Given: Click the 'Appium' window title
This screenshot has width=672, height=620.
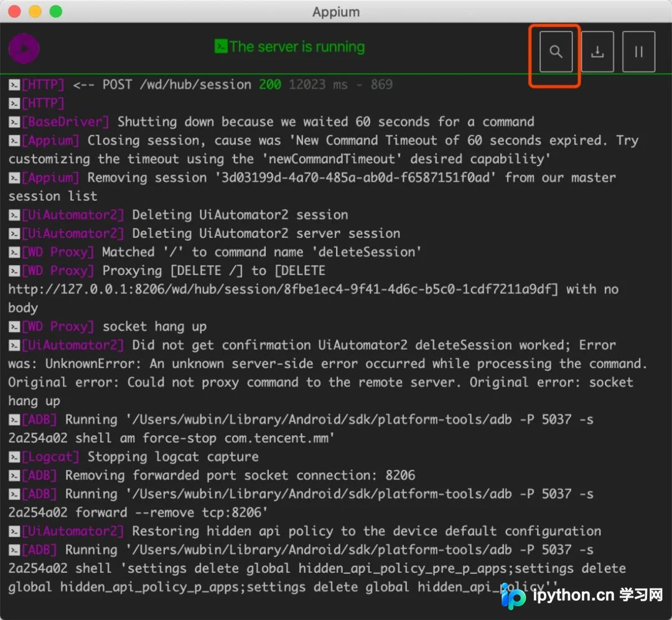Looking at the screenshot, I should (336, 12).
